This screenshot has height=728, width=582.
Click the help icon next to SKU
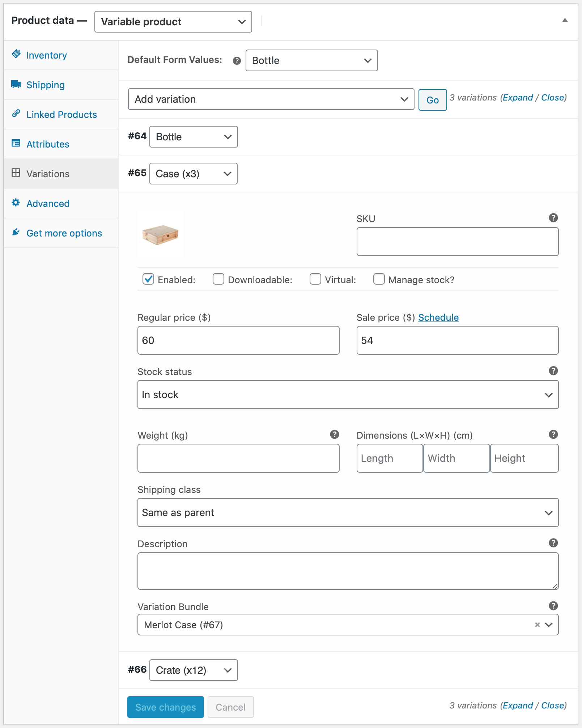pos(553,218)
